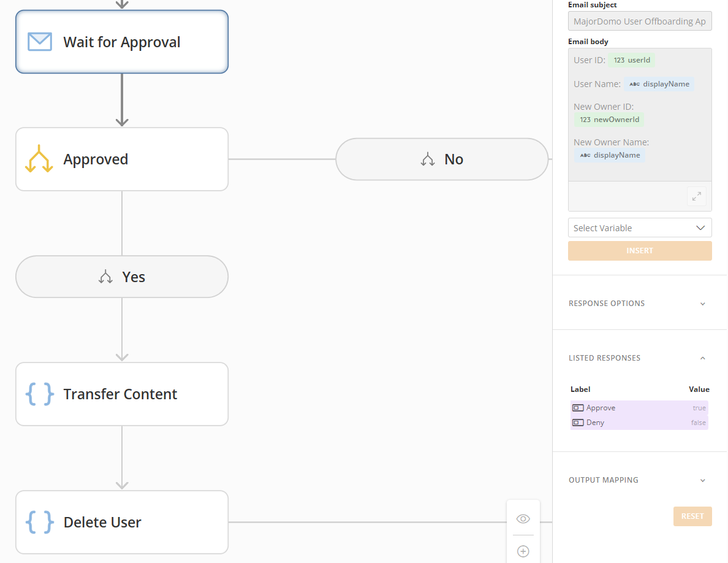728x563 pixels.
Task: Click the envelope icon on Wait for Approval
Action: pyautogui.click(x=39, y=42)
